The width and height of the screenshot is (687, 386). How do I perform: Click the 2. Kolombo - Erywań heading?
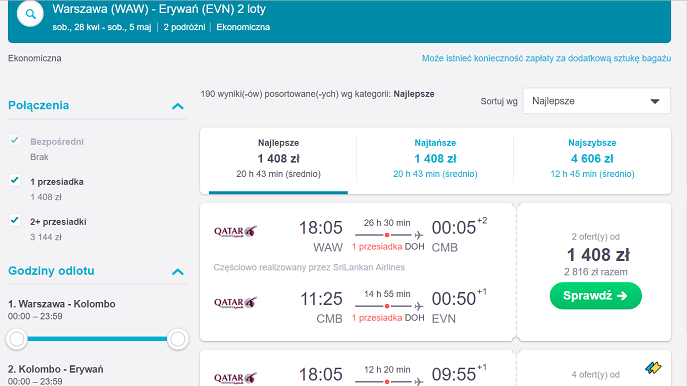56,369
